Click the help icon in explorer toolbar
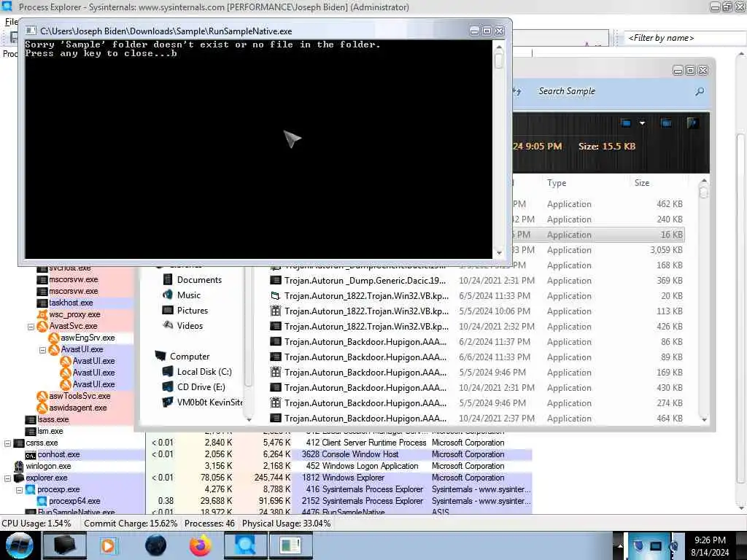Viewport: 747px width, 560px height. click(x=693, y=122)
